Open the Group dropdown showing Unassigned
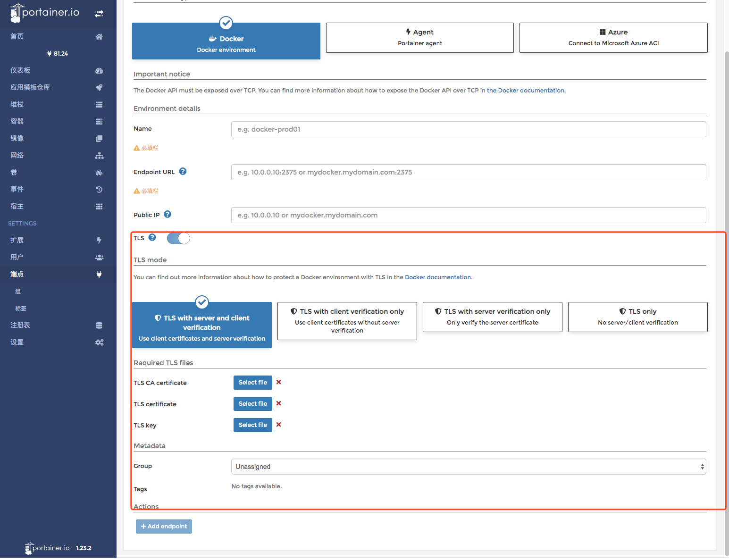Image resolution: width=729 pixels, height=560 pixels. 468,467
